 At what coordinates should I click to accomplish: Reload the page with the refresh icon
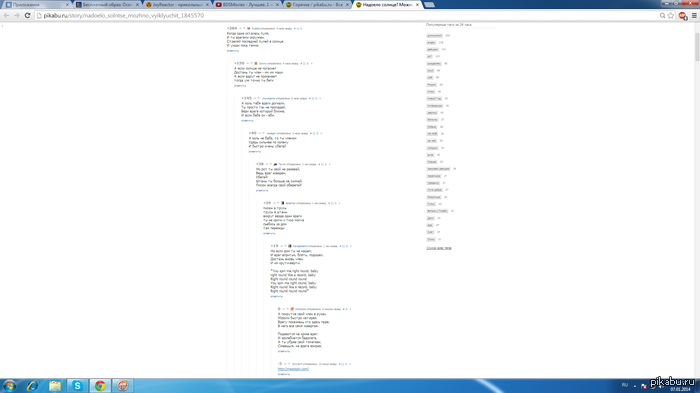pos(27,15)
